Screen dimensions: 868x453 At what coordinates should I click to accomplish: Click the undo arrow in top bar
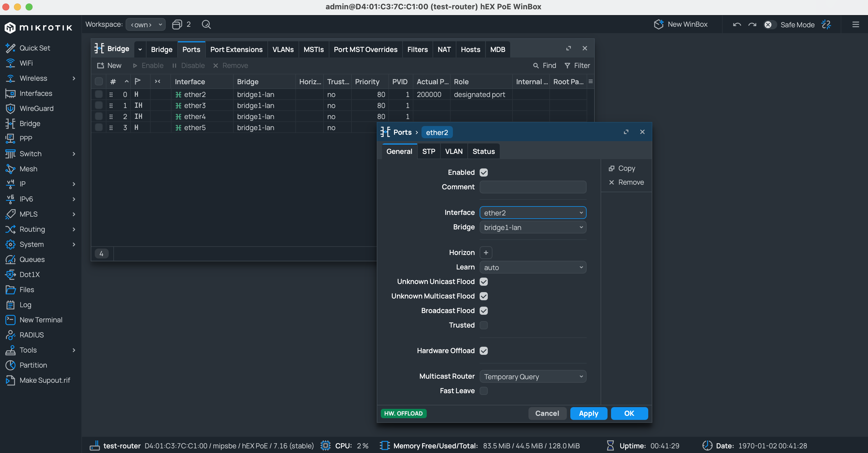(737, 25)
